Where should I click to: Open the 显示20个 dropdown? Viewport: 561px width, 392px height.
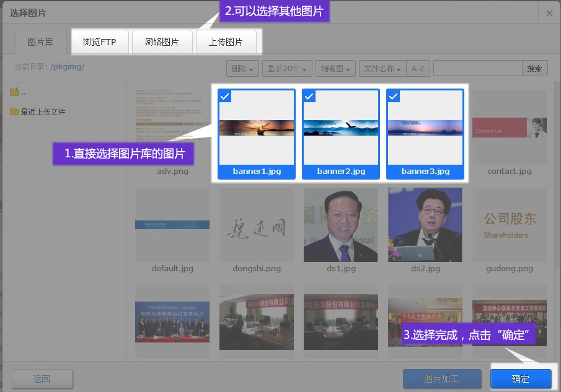pyautogui.click(x=287, y=69)
